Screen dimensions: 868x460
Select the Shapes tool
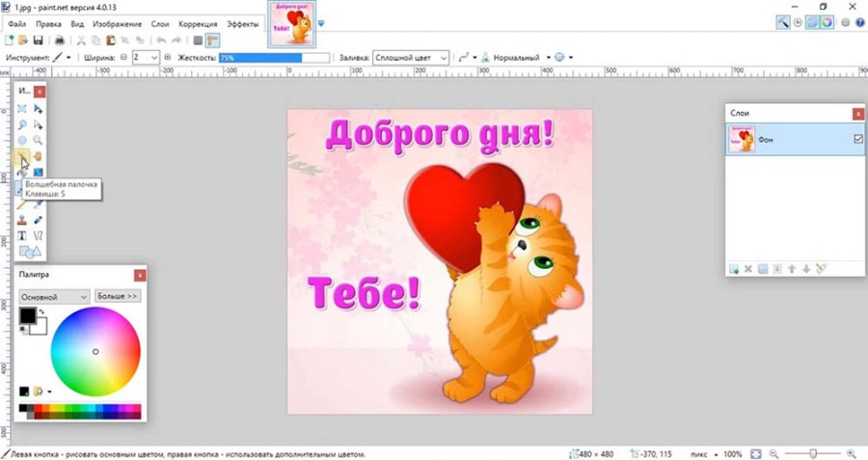tap(30, 252)
